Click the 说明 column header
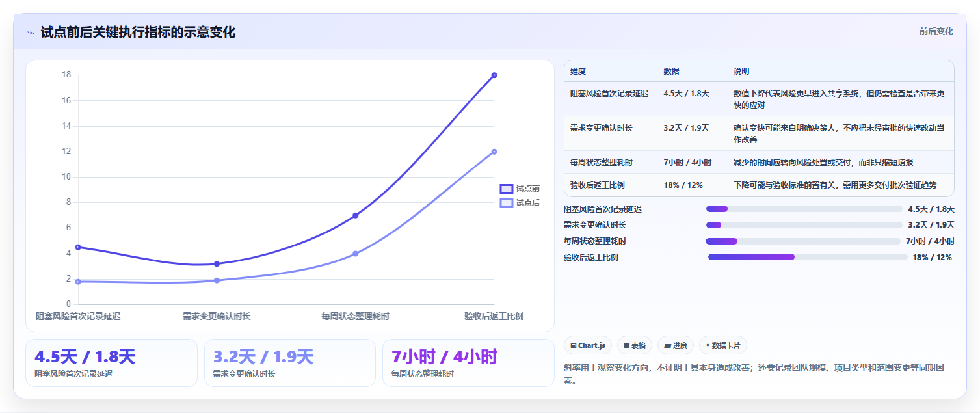Screen dimensions: 980x413 [742, 72]
